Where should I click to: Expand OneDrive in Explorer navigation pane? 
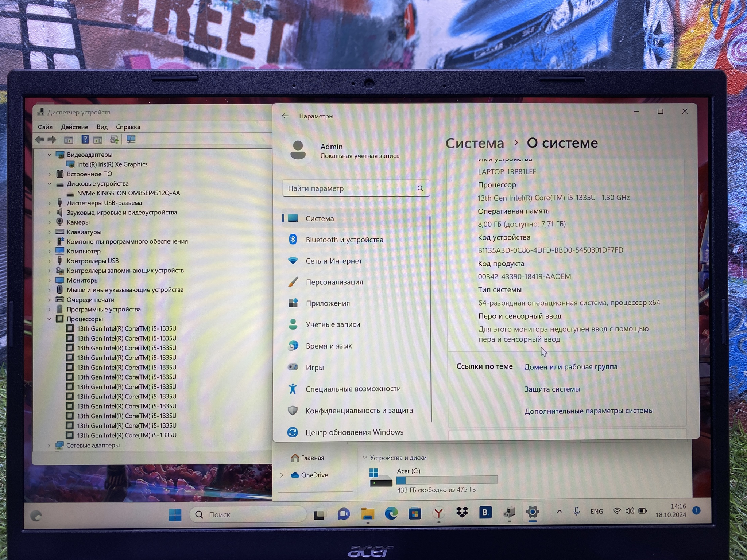pos(282,475)
